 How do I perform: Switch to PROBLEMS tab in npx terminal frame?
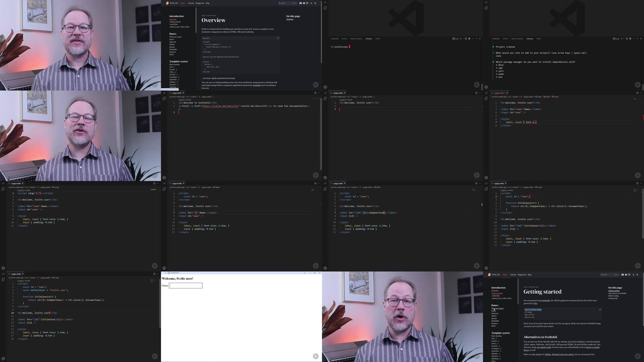point(334,39)
